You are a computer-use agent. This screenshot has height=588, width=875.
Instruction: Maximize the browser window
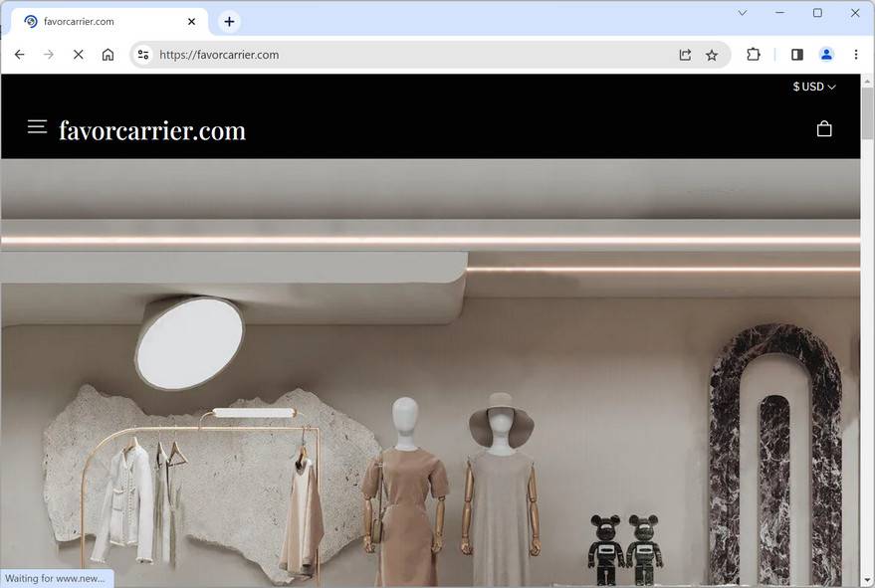point(817,12)
